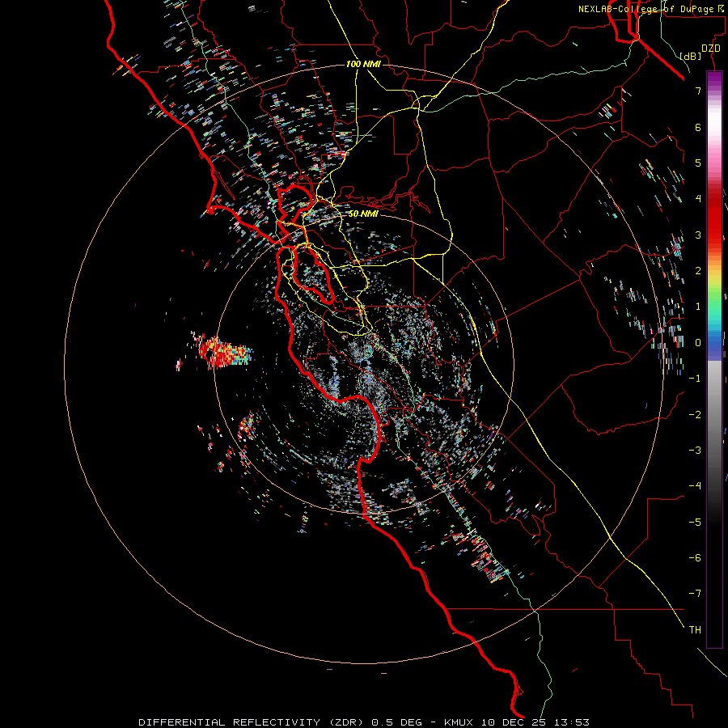Click the DZD label above the color scale
The image size is (728, 728).
pyautogui.click(x=711, y=49)
